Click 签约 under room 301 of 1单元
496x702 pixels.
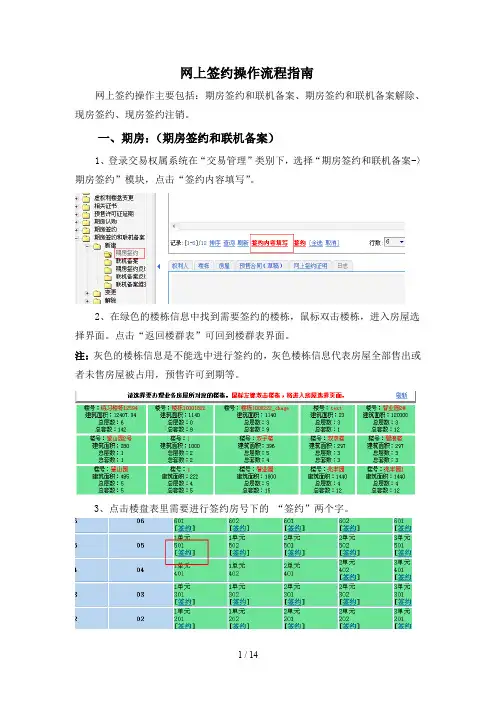pos(184,602)
